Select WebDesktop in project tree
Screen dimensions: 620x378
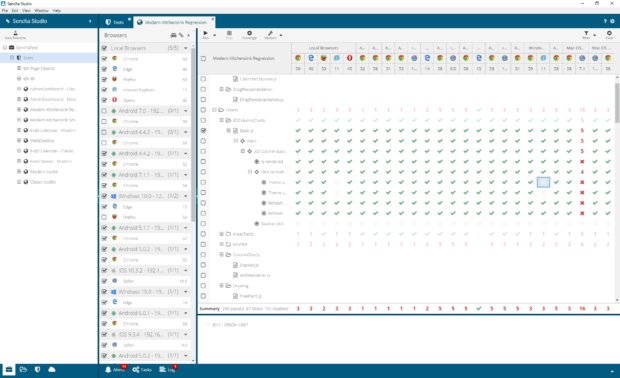[42, 141]
